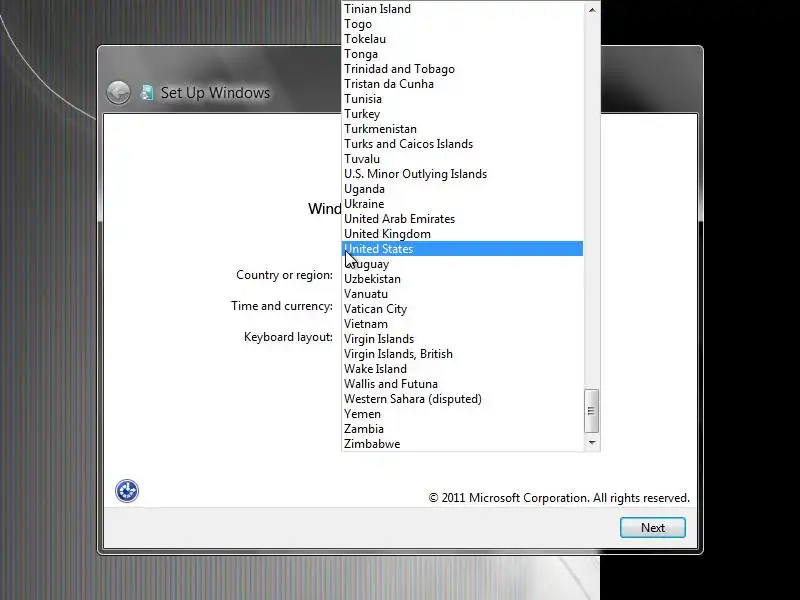Open the Ease of Access icon
This screenshot has height=600, width=800.
127,491
